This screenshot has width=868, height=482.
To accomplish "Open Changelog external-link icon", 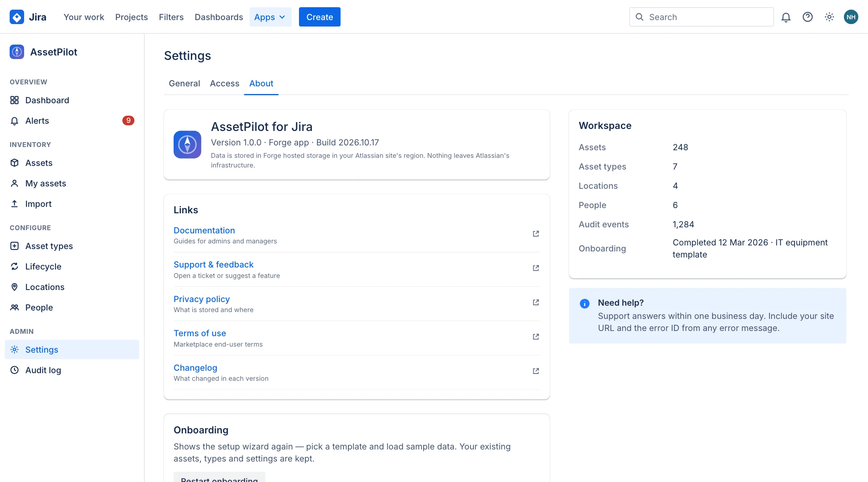I will point(536,371).
